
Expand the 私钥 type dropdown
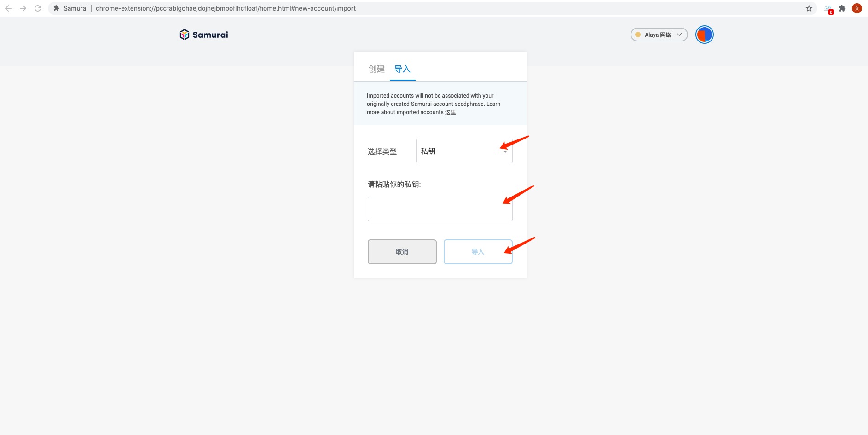(x=464, y=151)
